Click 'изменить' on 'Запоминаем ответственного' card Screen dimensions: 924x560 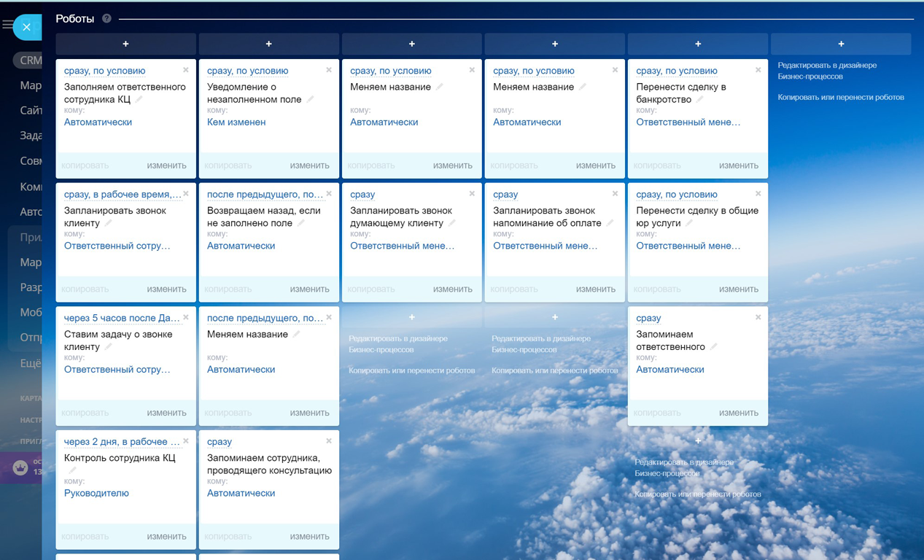[x=739, y=413]
